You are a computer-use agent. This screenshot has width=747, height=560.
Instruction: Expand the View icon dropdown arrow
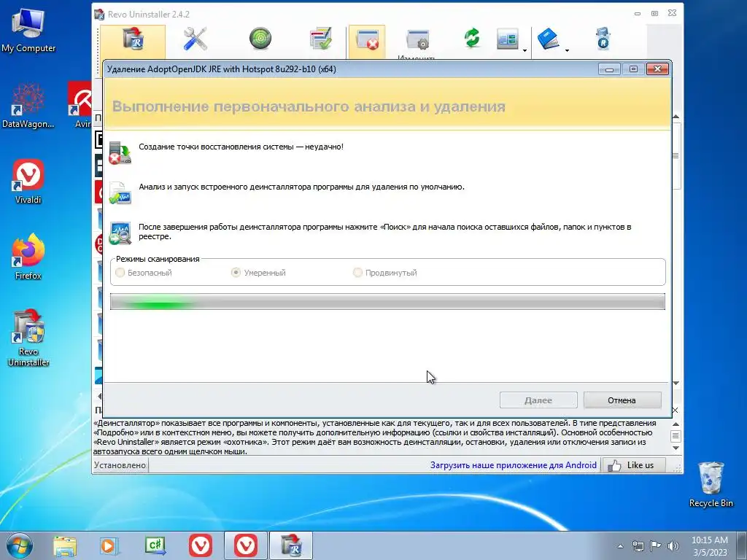[525, 50]
